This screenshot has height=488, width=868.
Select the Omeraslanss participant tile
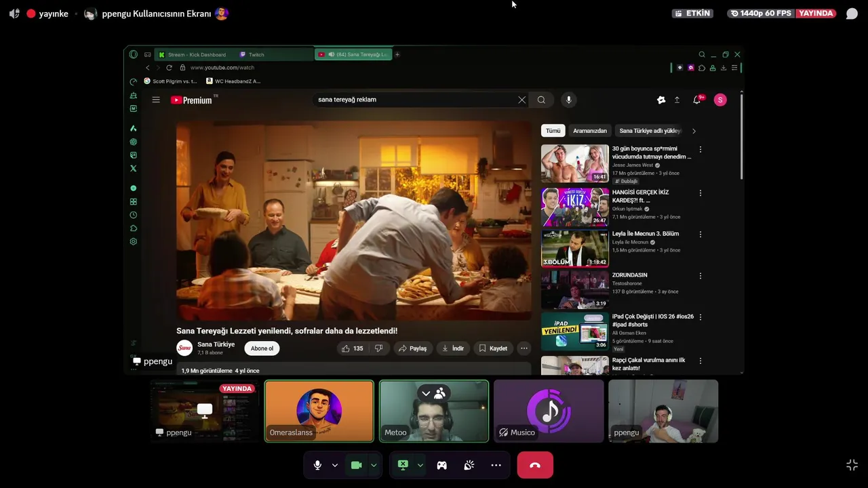319,411
